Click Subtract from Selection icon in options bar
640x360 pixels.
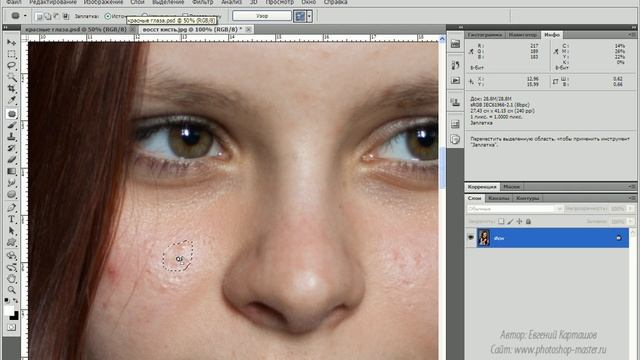56,16
